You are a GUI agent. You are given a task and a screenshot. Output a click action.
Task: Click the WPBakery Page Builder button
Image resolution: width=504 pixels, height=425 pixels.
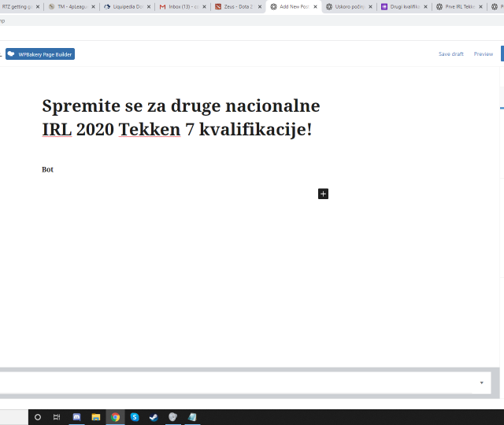coord(40,54)
